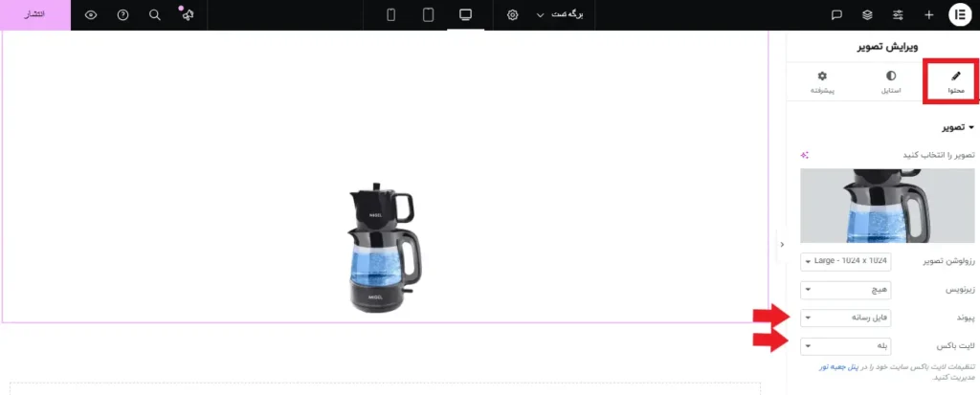Toggle preview changes eye icon
The image size is (980, 395).
[x=91, y=15]
